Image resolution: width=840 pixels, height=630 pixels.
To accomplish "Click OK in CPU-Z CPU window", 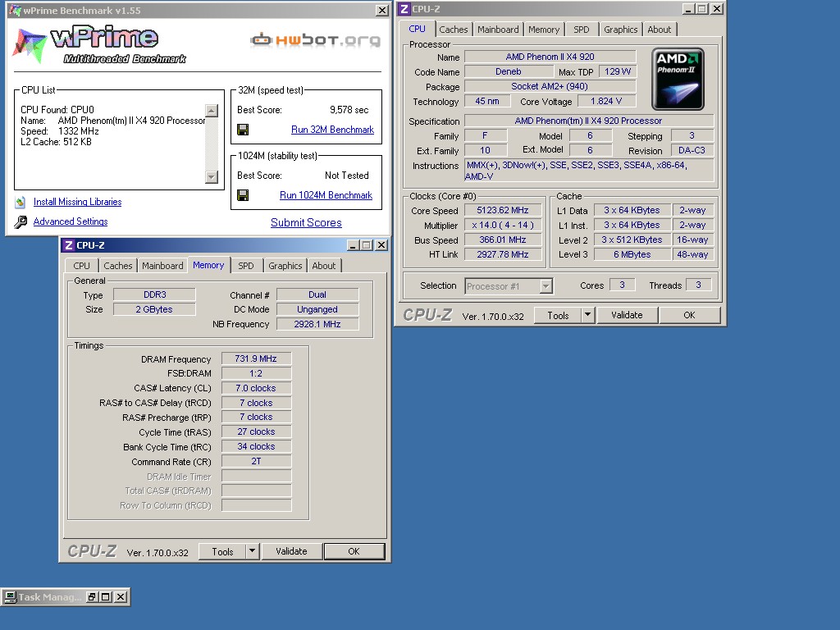I will point(689,315).
